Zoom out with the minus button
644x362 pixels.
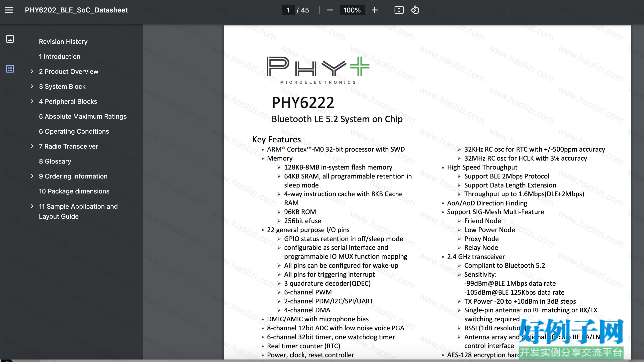[329, 10]
